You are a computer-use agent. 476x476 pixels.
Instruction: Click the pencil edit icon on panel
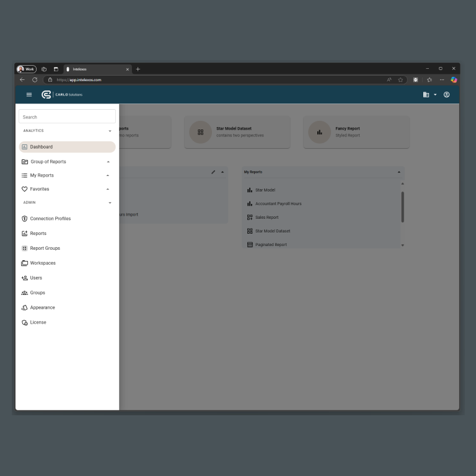point(213,172)
